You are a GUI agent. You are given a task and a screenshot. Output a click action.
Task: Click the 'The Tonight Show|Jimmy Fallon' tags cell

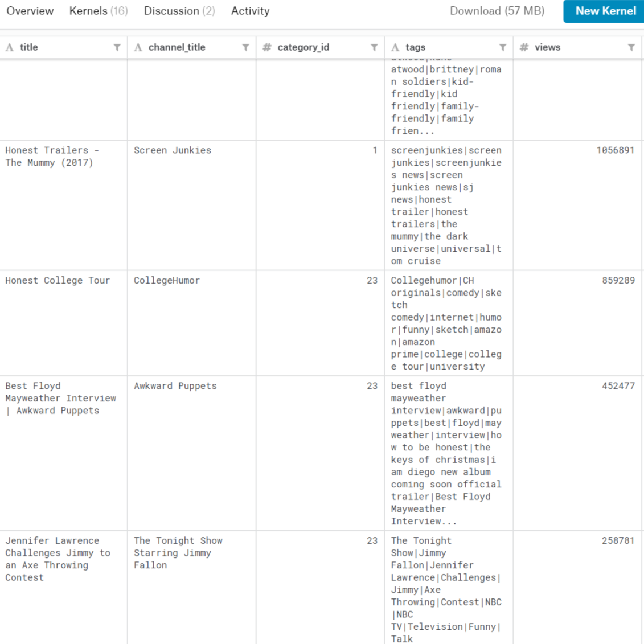click(449, 588)
